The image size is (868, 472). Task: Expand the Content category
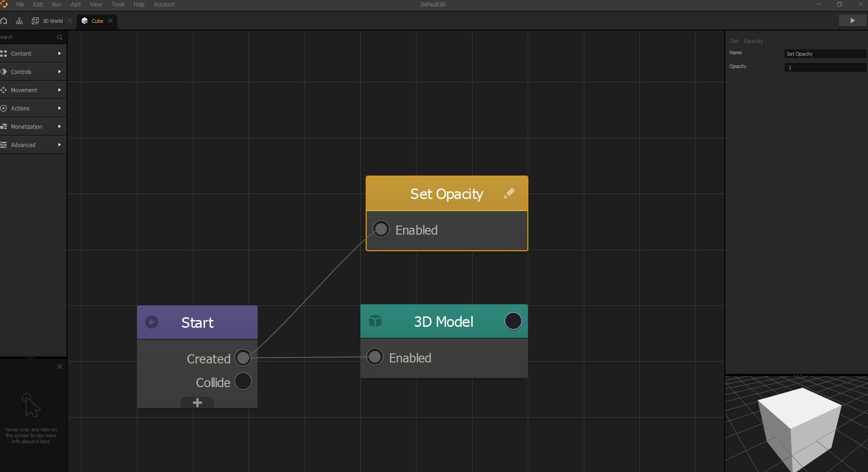[x=59, y=53]
